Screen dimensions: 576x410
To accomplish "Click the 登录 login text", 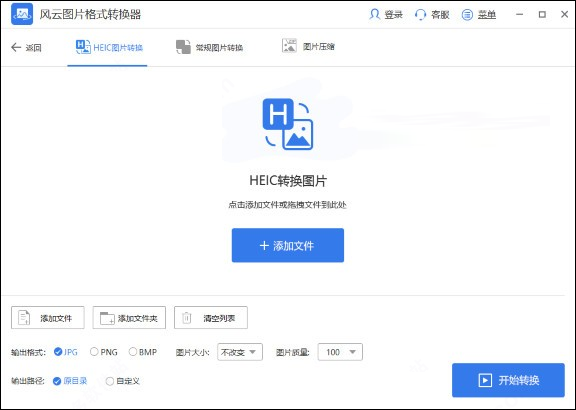I will (394, 15).
